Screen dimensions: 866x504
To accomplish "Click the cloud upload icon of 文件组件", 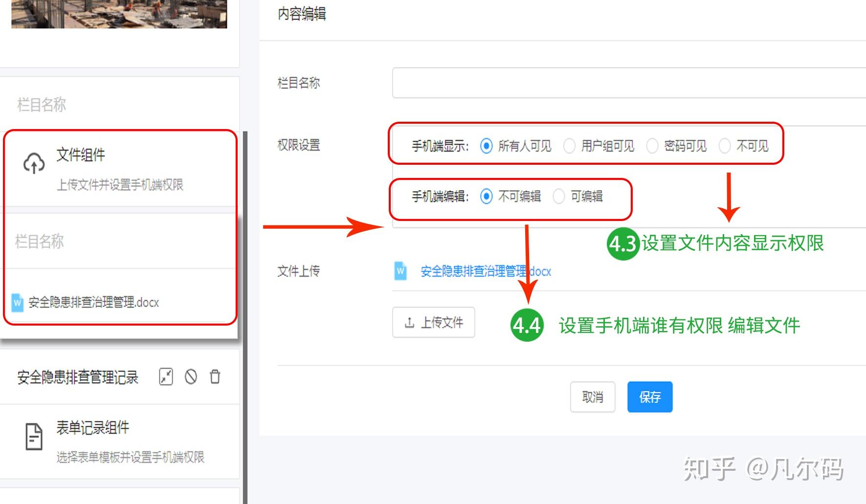I will (x=34, y=163).
